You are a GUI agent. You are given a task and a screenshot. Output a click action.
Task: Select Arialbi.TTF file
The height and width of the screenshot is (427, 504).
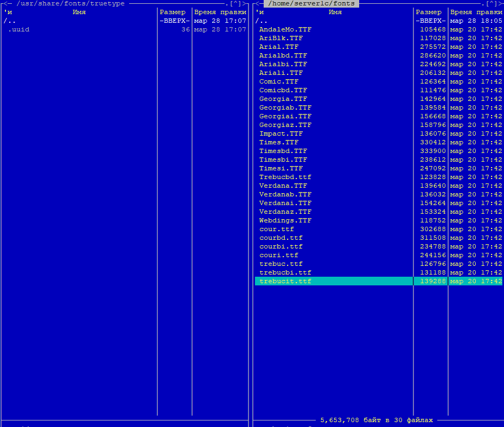283,65
